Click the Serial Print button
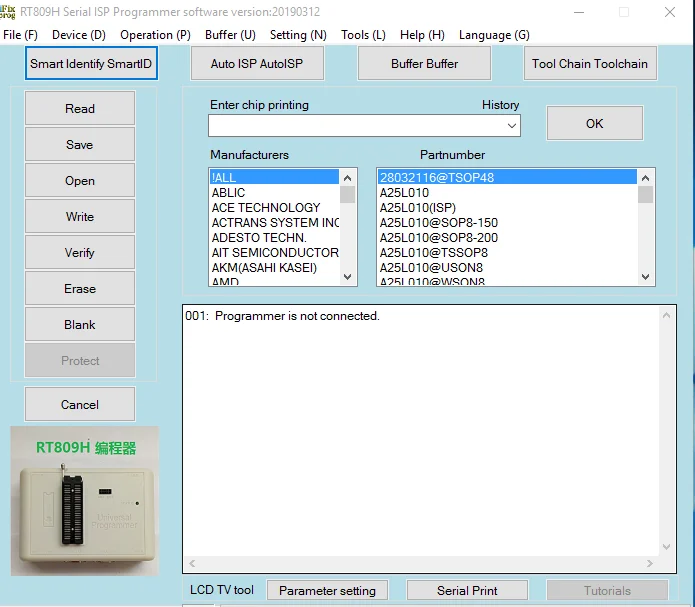Screen dimensions: 695x607 (x=467, y=591)
